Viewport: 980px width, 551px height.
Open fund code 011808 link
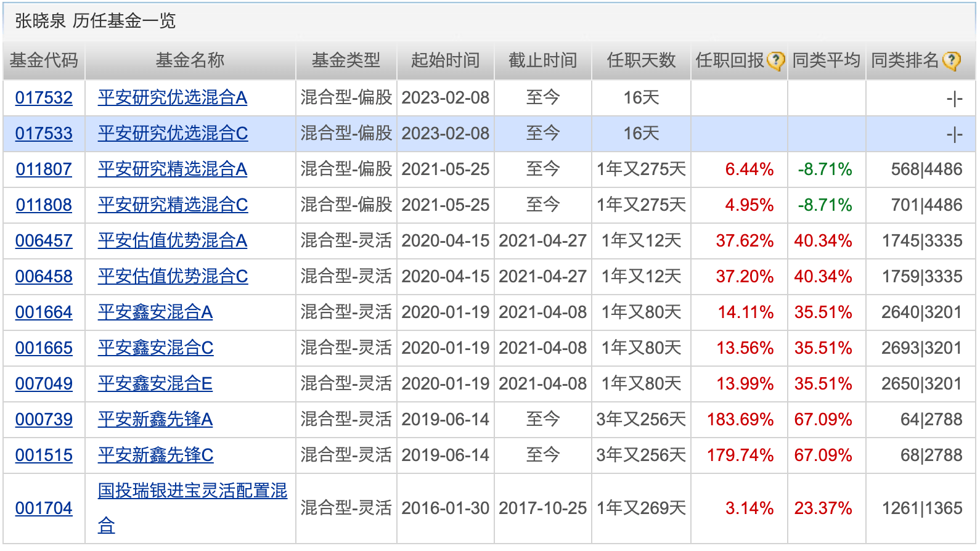44,205
